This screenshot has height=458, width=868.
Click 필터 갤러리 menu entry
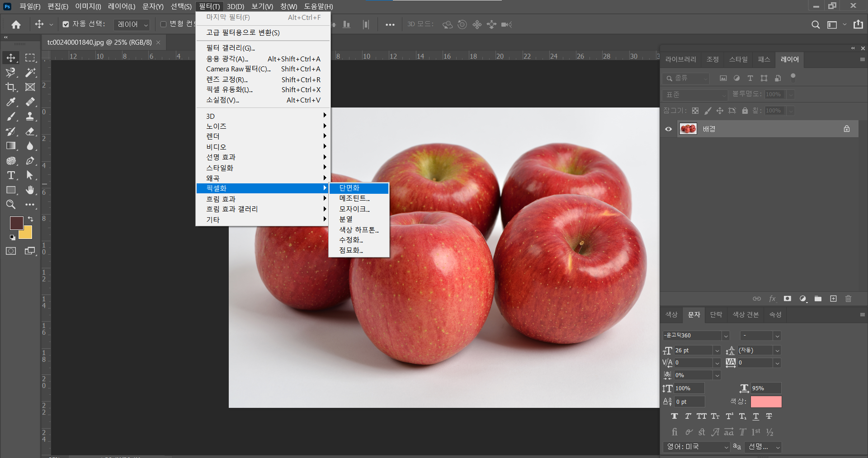pos(231,48)
